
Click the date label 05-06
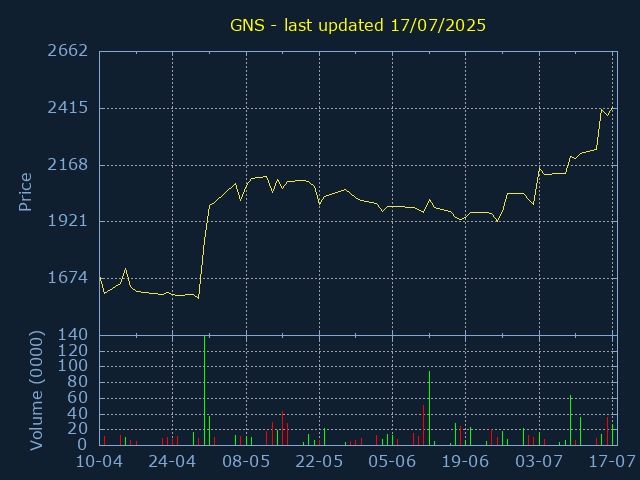pyautogui.click(x=392, y=462)
